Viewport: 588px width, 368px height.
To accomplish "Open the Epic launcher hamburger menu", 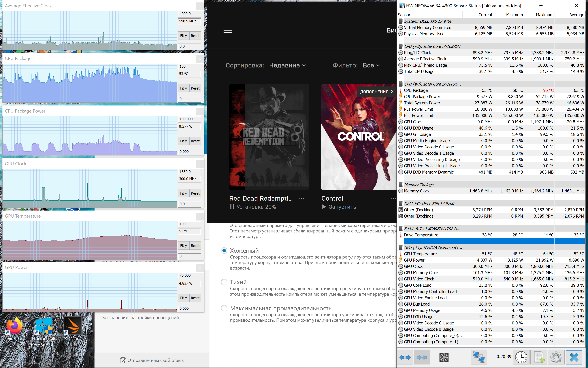I will pos(227,30).
